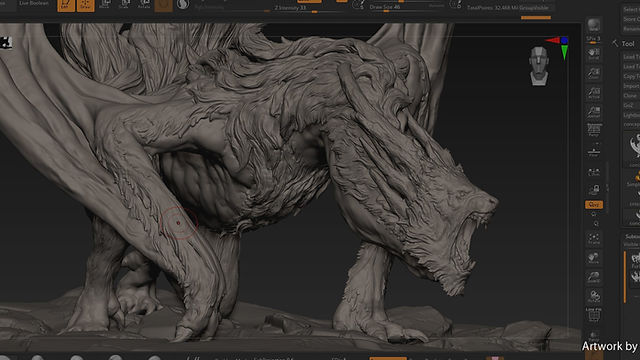The width and height of the screenshot is (640, 360).
Task: Open Lightbox from Tool palette
Action: (631, 116)
